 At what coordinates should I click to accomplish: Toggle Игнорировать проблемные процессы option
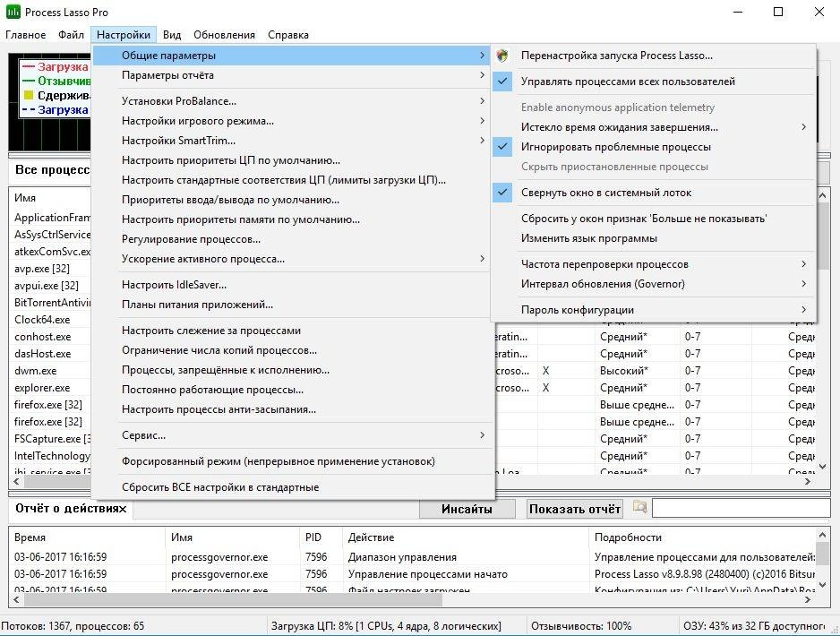(653, 147)
